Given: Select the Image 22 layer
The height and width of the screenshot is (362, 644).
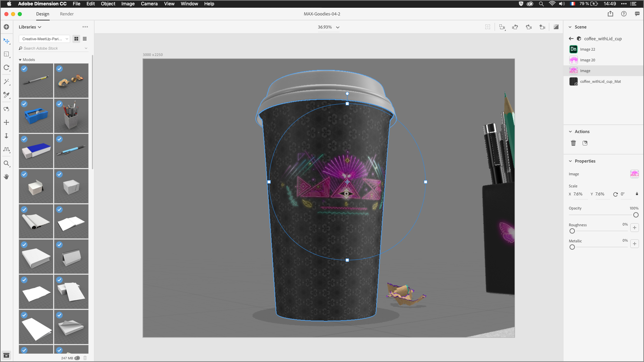Looking at the screenshot, I should [603, 49].
